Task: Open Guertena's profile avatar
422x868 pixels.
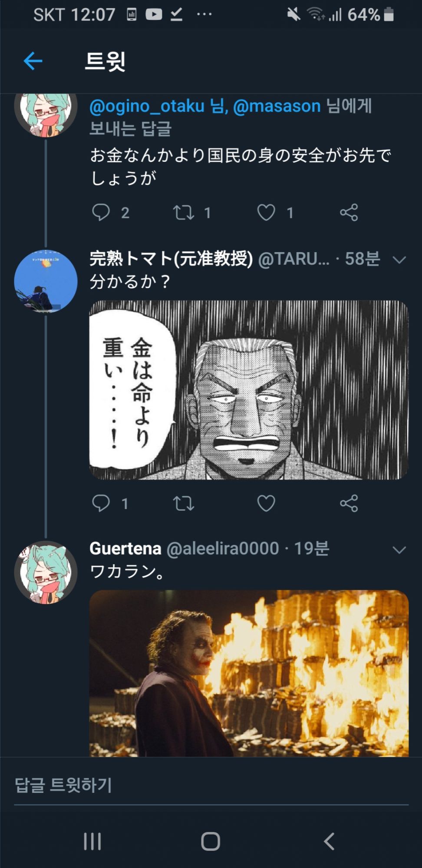Action: click(x=46, y=572)
